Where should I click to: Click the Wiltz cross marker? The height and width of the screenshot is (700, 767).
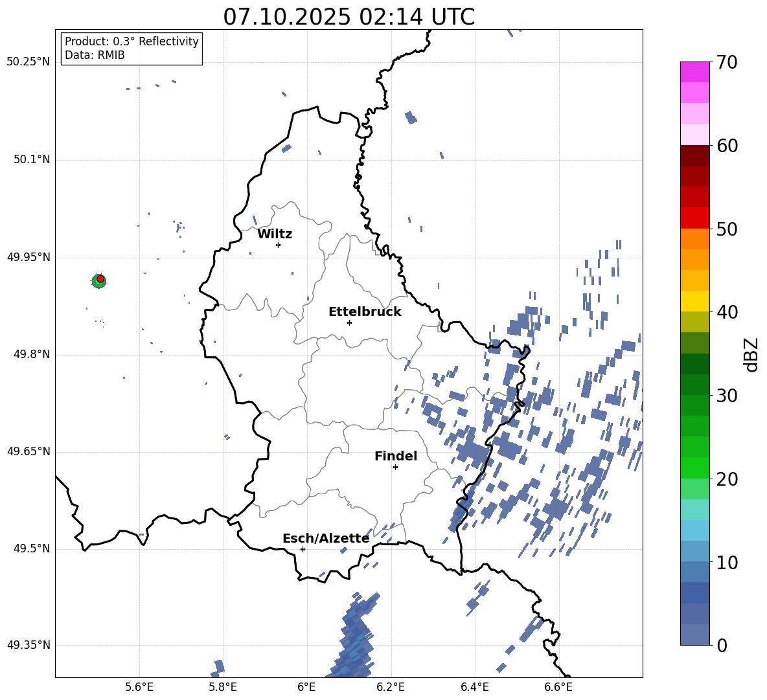278,245
